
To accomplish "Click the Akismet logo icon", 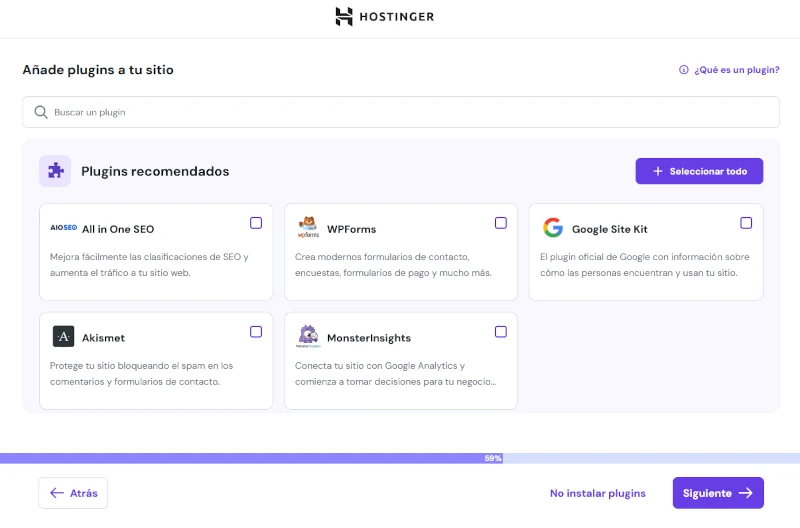I will 63,337.
